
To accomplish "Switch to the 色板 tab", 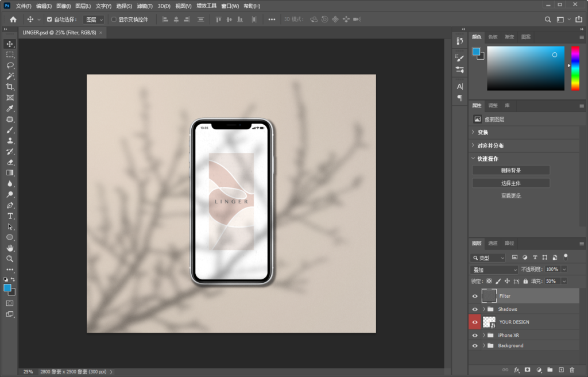I will click(493, 37).
